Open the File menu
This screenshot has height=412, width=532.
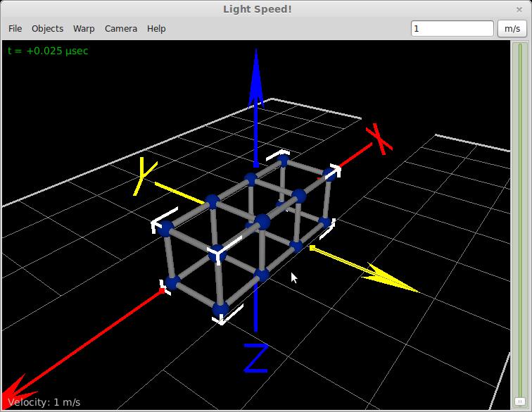click(x=15, y=28)
